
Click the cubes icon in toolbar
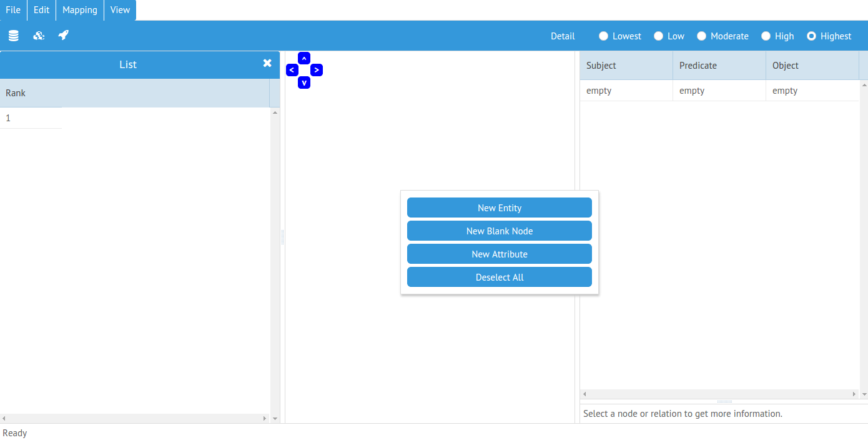(x=39, y=36)
